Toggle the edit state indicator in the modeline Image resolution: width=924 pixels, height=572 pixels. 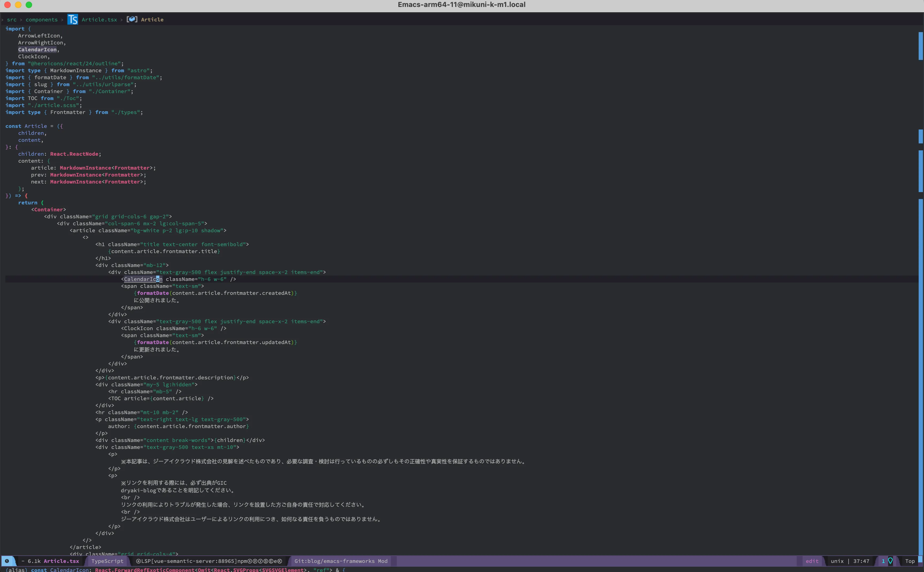(x=813, y=561)
